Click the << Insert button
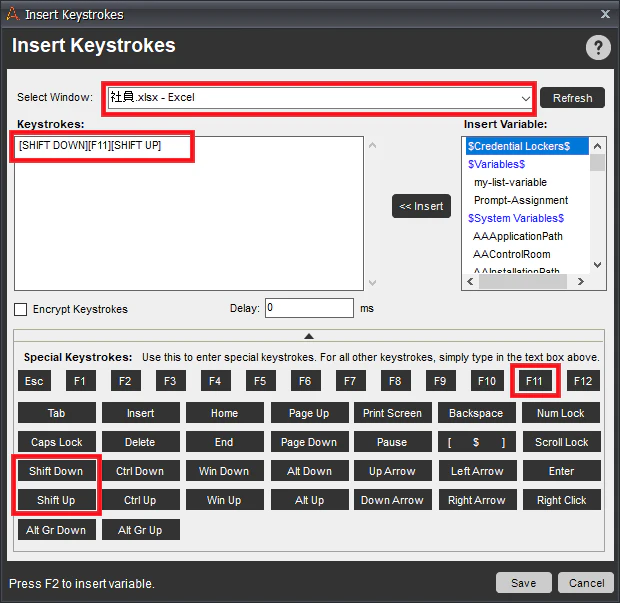This screenshot has width=620, height=603. (x=421, y=206)
